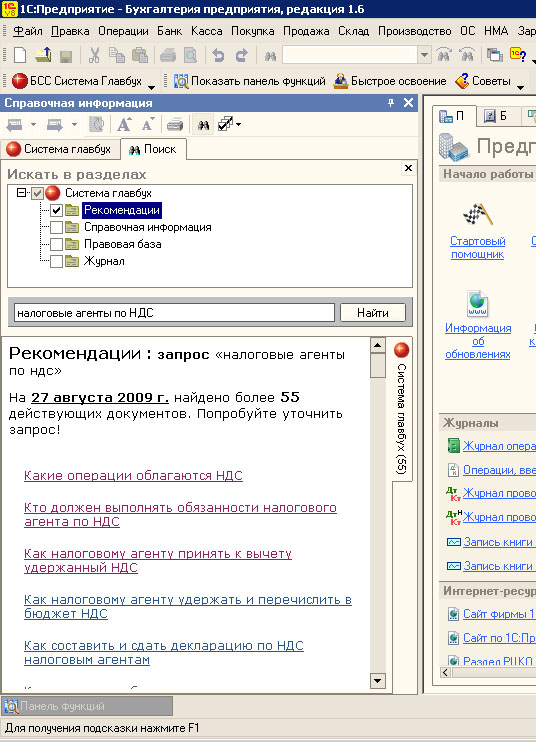This screenshot has height=742, width=536.
Task: Open forward button history dropdown arrow
Action: click(x=74, y=125)
